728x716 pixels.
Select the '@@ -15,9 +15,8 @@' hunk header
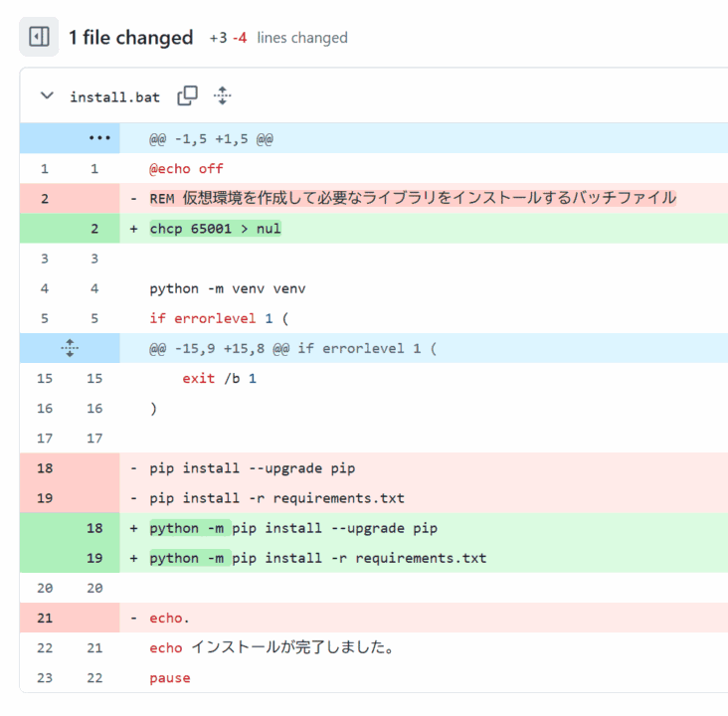tap(293, 348)
